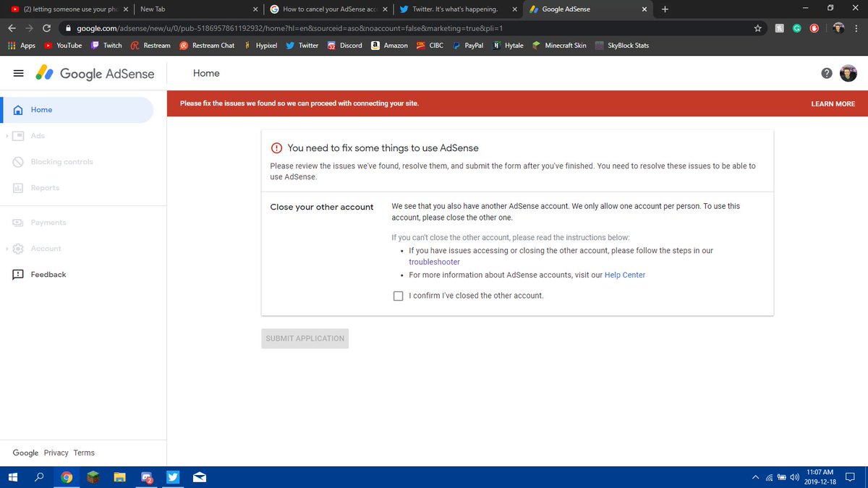Click the Blocking controls icon
Viewport: 868px width, 488px height.
pos(19,162)
